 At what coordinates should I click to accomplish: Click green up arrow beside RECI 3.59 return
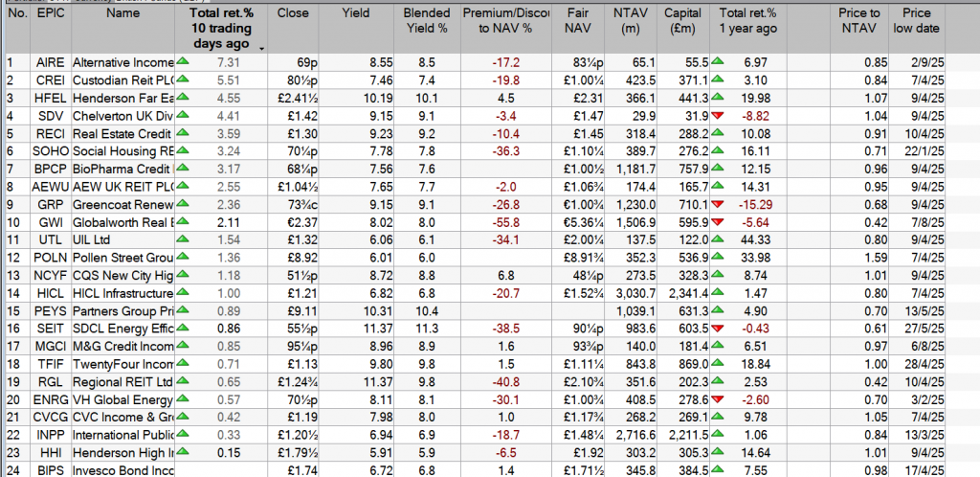[x=183, y=132]
